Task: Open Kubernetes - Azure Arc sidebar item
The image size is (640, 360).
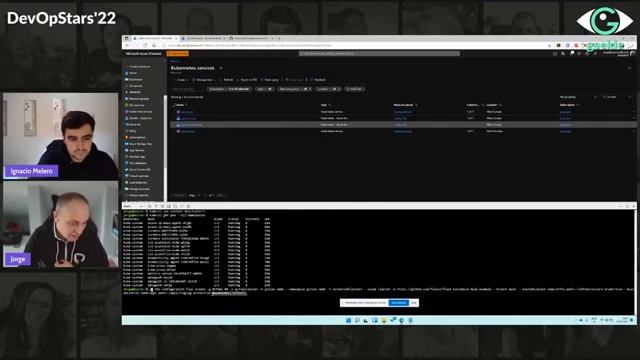Action: pos(139,118)
